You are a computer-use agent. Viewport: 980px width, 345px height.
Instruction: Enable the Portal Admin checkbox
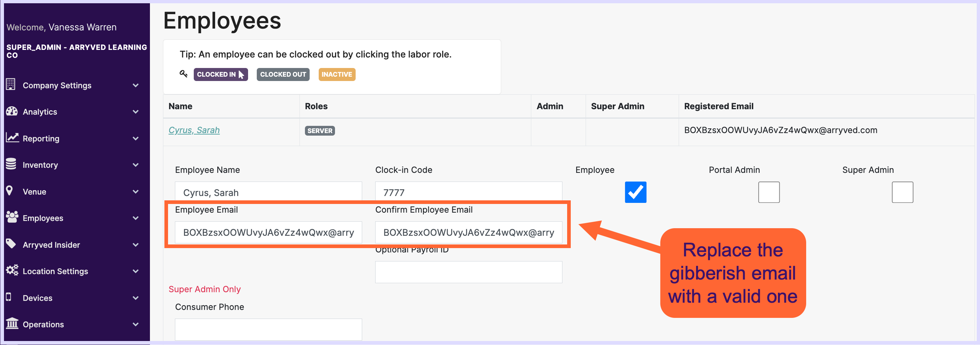point(769,192)
